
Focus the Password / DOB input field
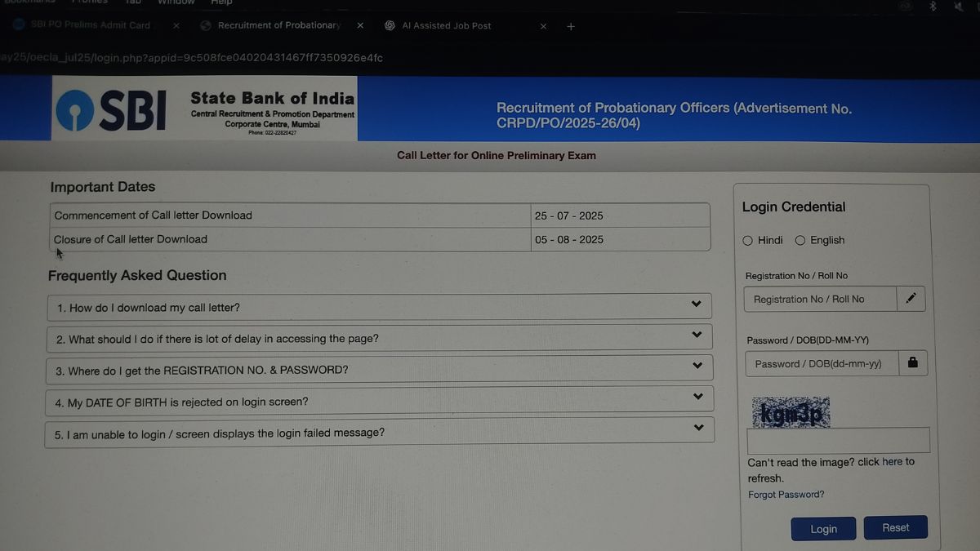coord(822,363)
